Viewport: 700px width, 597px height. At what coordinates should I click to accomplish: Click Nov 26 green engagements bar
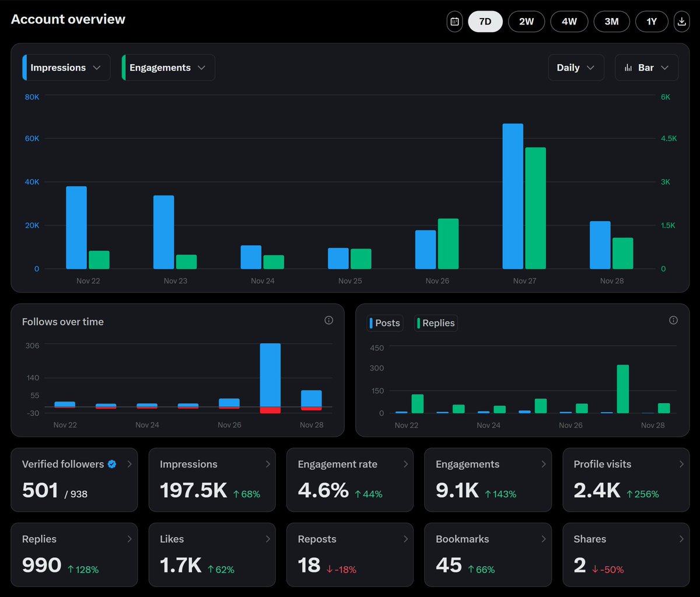click(x=448, y=244)
